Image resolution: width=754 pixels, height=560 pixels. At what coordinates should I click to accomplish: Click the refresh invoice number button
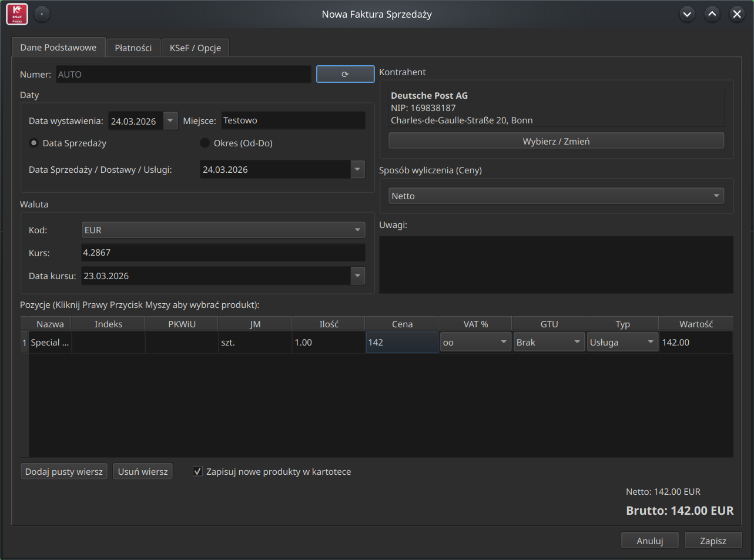point(345,74)
